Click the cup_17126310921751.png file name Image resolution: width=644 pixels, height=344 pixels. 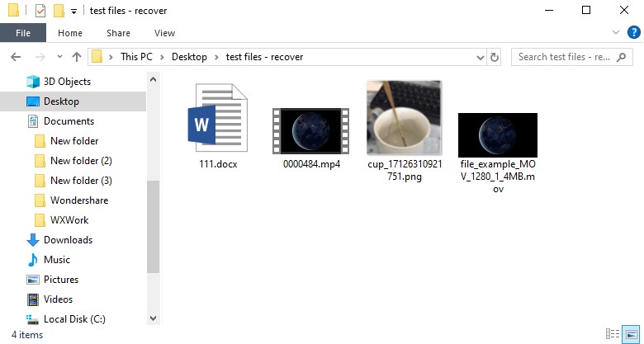[405, 171]
